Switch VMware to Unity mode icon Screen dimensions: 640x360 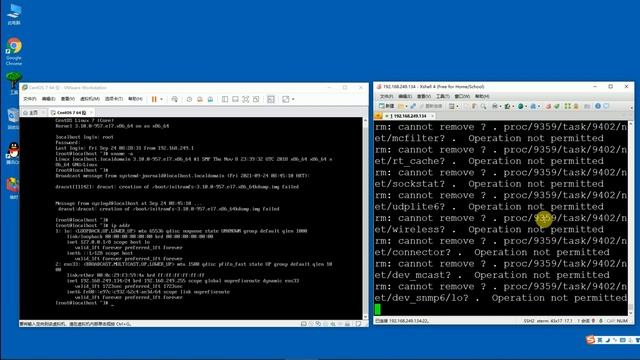[x=256, y=99]
